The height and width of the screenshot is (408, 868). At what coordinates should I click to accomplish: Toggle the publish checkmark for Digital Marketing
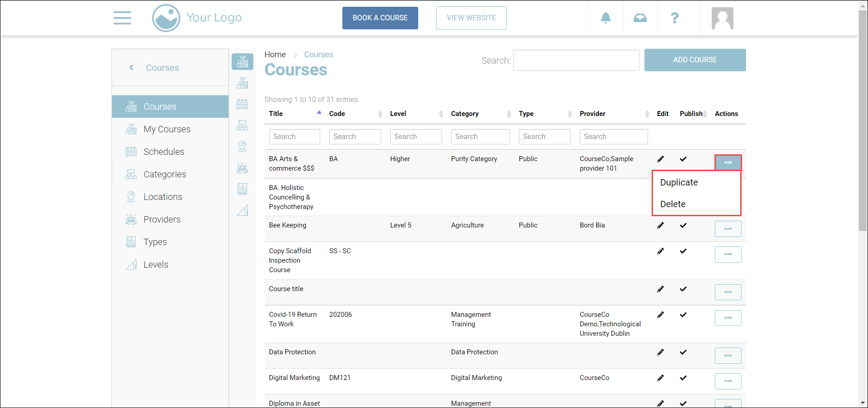[683, 378]
